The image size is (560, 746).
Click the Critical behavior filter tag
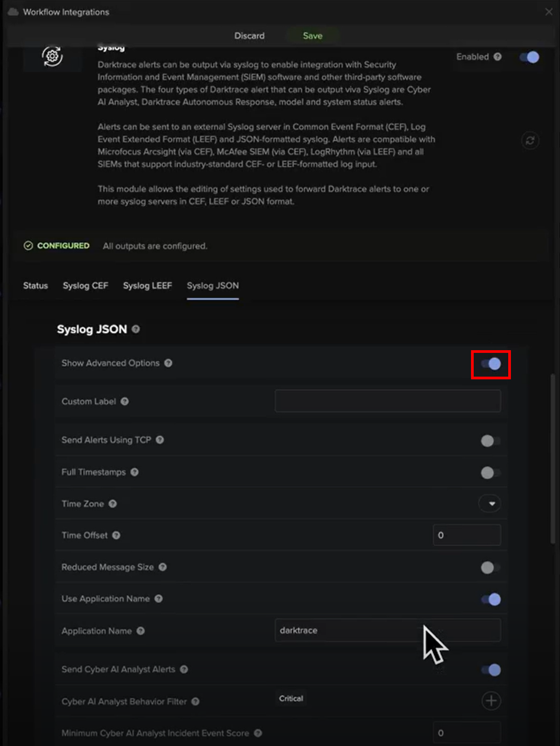[x=291, y=698]
